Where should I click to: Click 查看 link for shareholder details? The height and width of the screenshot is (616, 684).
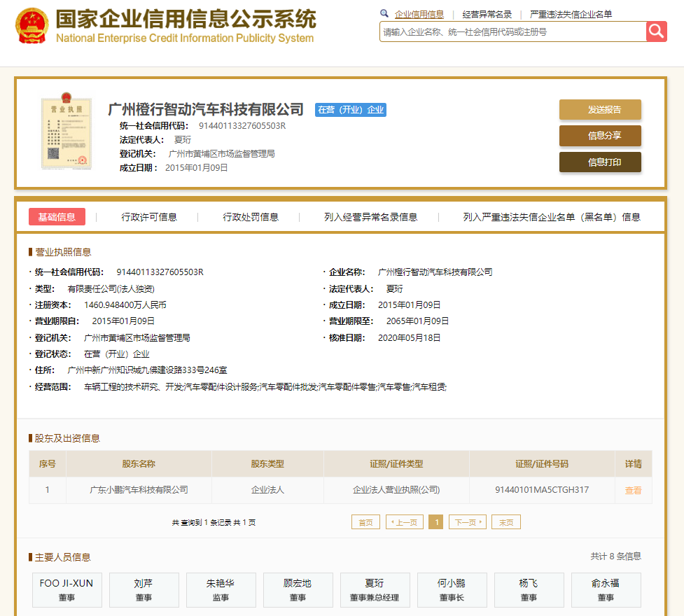[x=633, y=490]
